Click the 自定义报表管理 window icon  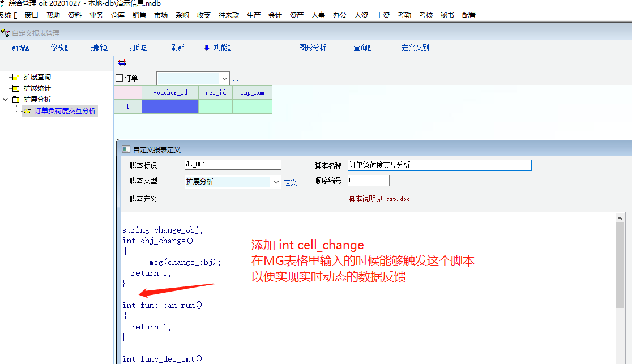click(x=5, y=33)
